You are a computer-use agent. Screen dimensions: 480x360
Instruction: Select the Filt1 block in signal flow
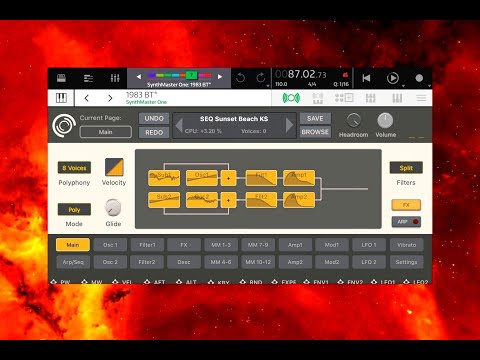point(261,178)
